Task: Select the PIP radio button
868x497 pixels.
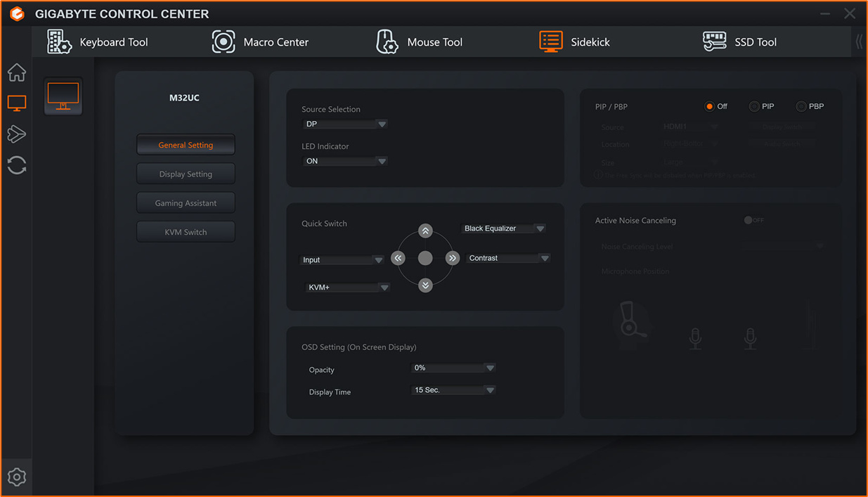Action: (754, 107)
